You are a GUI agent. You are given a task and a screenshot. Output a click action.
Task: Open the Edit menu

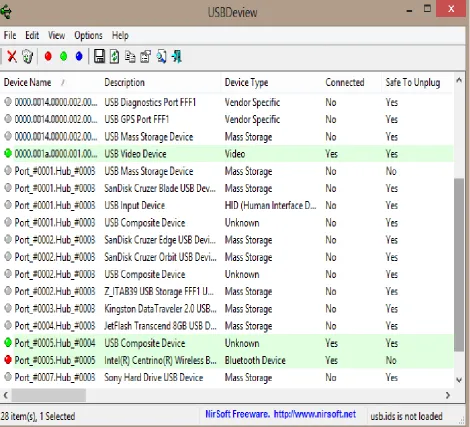click(32, 35)
